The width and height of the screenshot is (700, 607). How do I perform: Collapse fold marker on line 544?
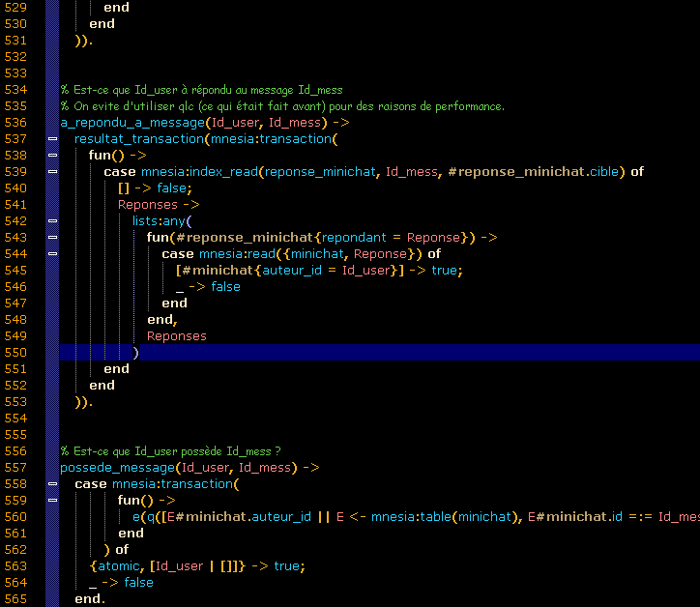[52, 254]
